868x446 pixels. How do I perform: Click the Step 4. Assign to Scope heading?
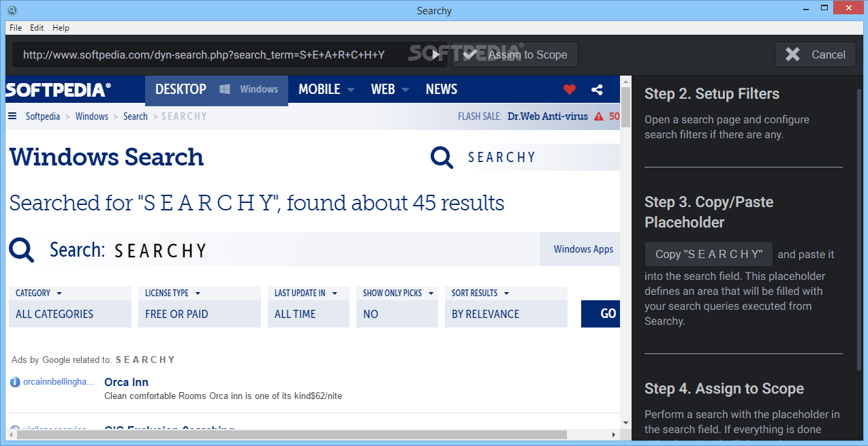click(x=724, y=389)
